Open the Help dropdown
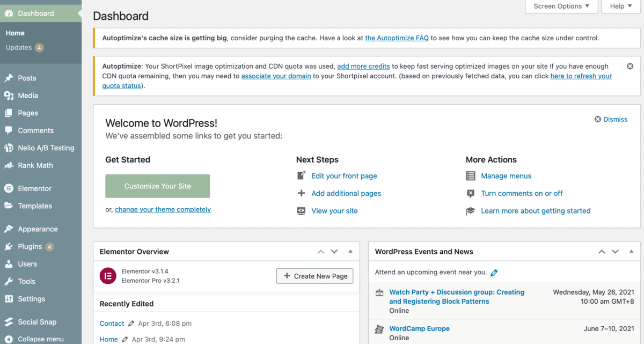The image size is (644, 344). point(620,6)
